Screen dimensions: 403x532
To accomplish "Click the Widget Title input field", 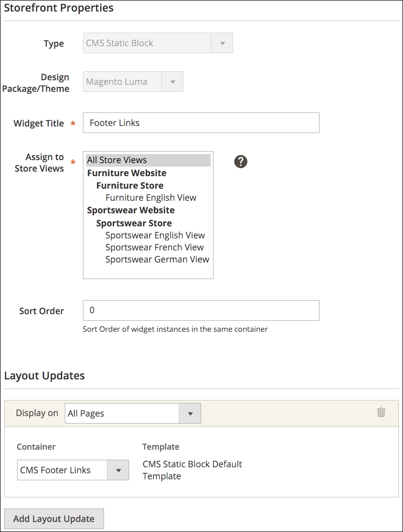I will point(201,122).
